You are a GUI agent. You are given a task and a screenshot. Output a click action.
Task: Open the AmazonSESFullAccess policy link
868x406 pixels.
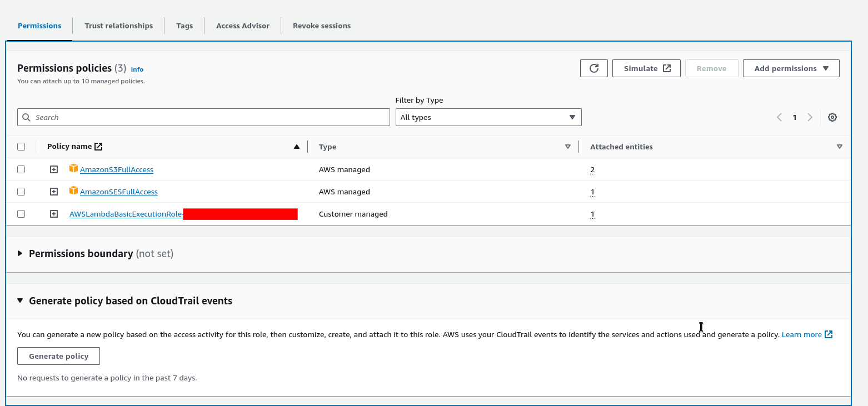click(x=119, y=192)
